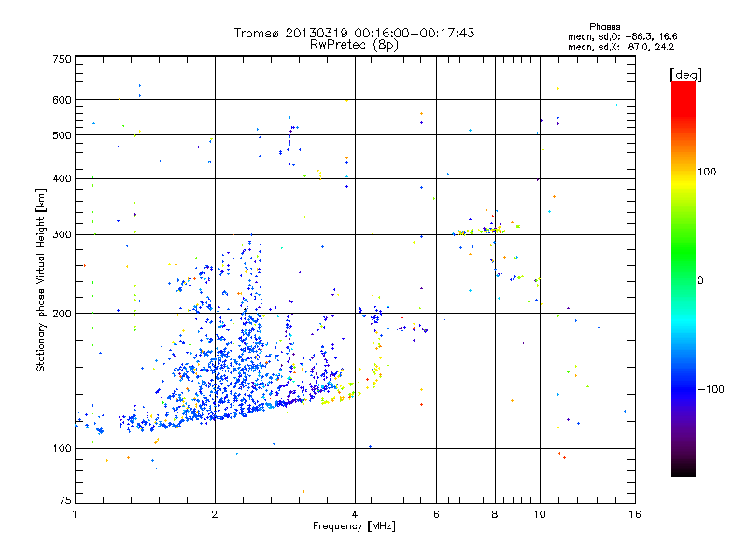Click the x-axis label '16'
This screenshot has width=747, height=560.
pyautogui.click(x=635, y=514)
